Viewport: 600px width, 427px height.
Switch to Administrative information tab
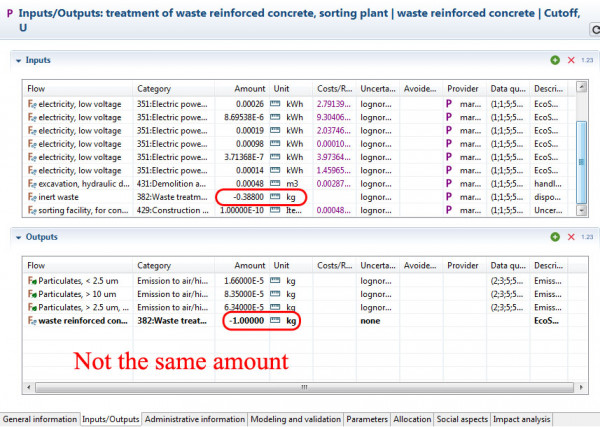pyautogui.click(x=195, y=419)
